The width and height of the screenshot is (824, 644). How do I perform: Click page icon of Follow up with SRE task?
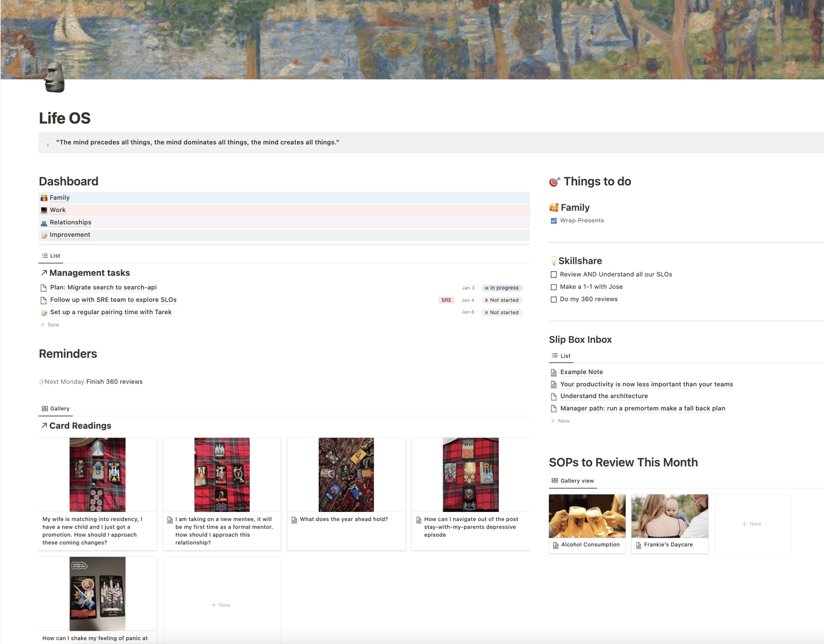click(44, 300)
